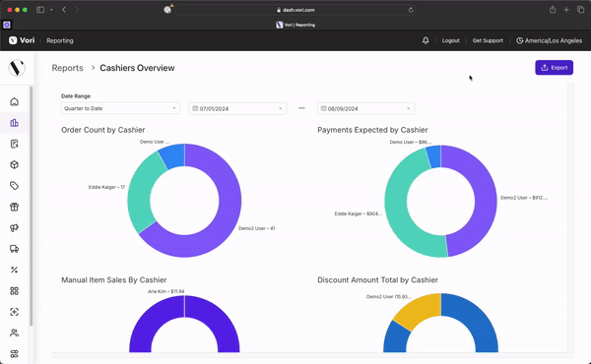Screen dimensions: 591x364
Task: Reload the page in Safari
Action: (x=411, y=10)
